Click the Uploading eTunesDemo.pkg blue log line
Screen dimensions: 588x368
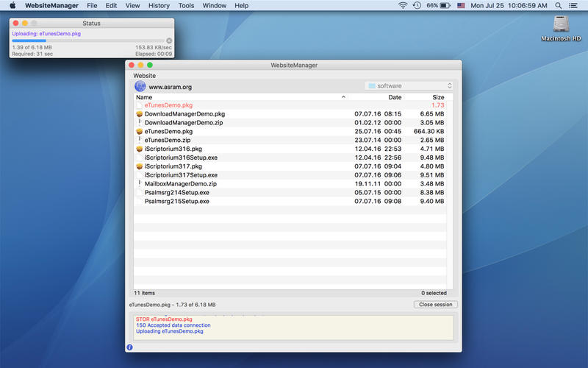click(170, 331)
